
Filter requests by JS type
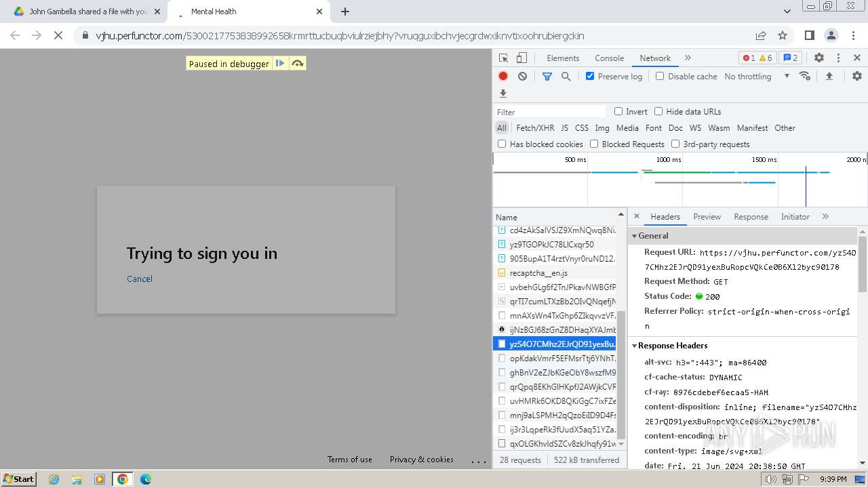[564, 127]
